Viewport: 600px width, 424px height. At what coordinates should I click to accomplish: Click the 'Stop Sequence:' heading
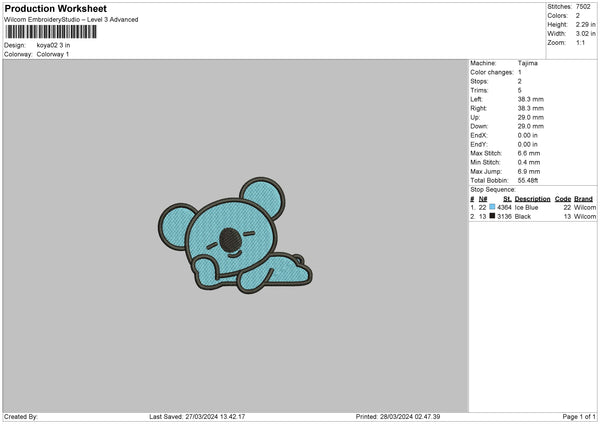coord(493,190)
